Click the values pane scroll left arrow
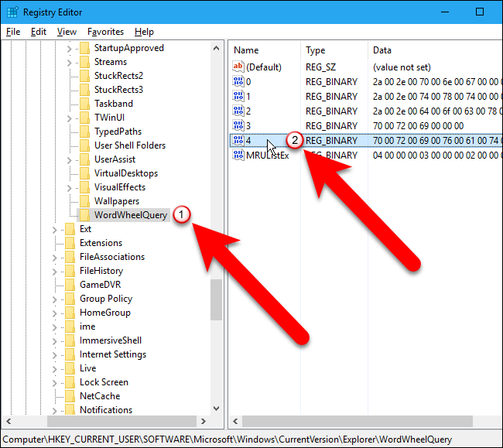This screenshot has height=448, width=503. pos(235,421)
